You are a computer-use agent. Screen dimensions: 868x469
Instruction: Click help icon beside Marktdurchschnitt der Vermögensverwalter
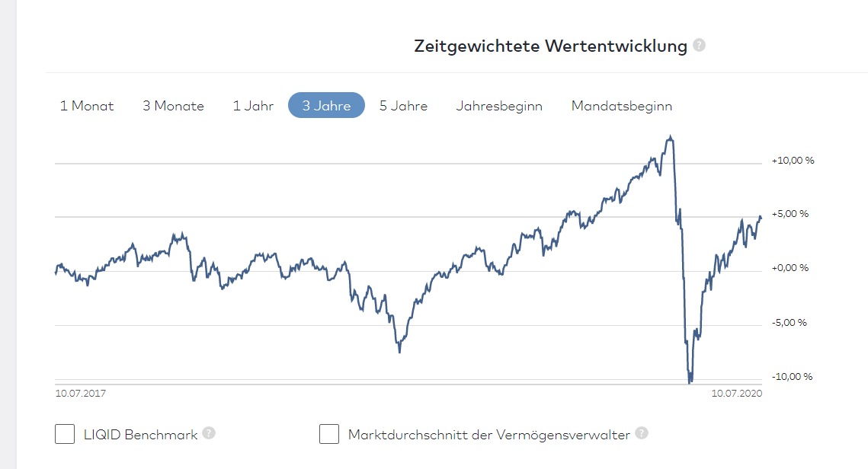pyautogui.click(x=642, y=433)
